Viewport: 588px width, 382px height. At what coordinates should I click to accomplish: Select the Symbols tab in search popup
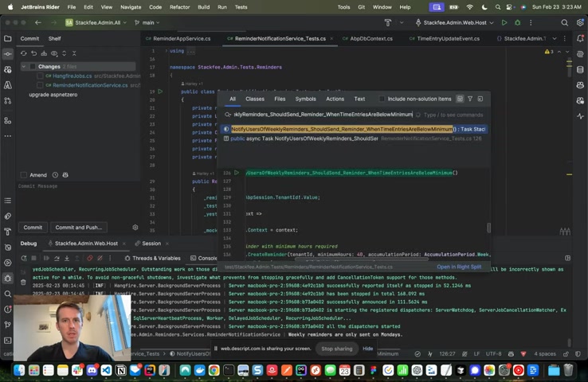pos(305,99)
